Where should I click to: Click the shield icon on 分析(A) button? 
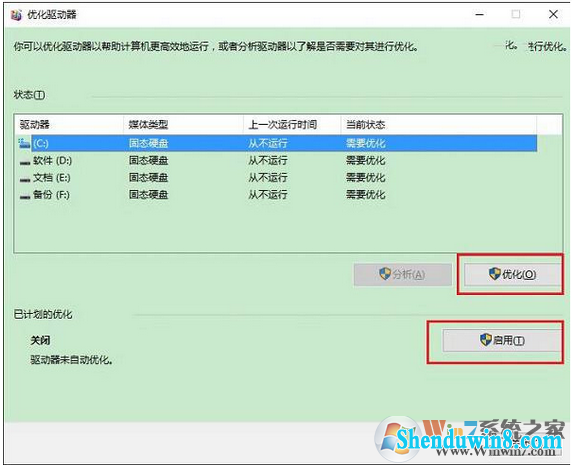click(385, 274)
